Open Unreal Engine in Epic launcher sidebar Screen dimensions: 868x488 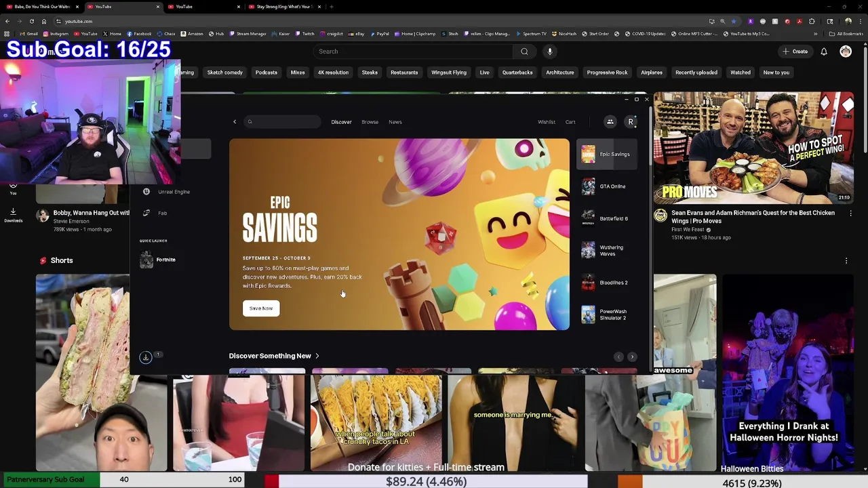pos(166,192)
